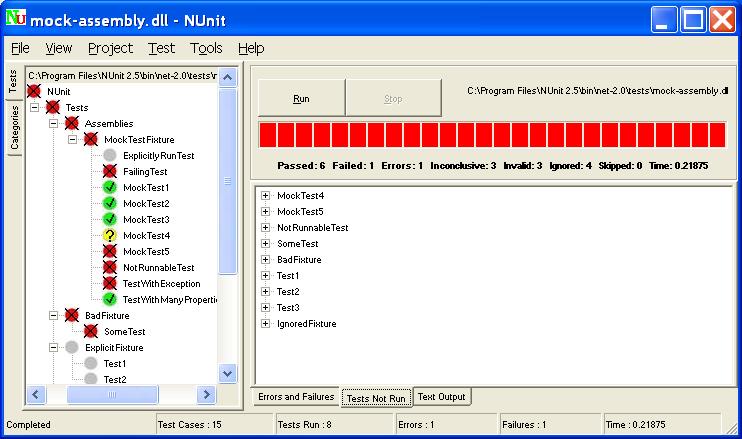This screenshot has width=742, height=439.
Task: Click the tree vertical scrollbar thumb
Action: [228, 181]
